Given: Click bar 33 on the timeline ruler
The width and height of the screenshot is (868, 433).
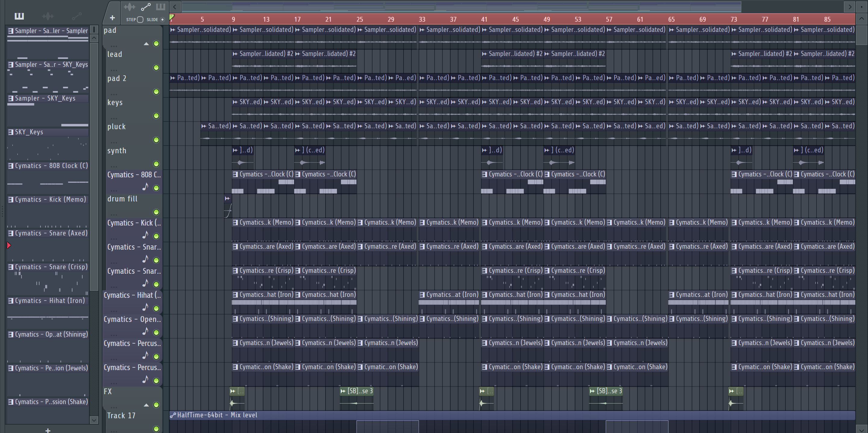Looking at the screenshot, I should click(x=422, y=20).
